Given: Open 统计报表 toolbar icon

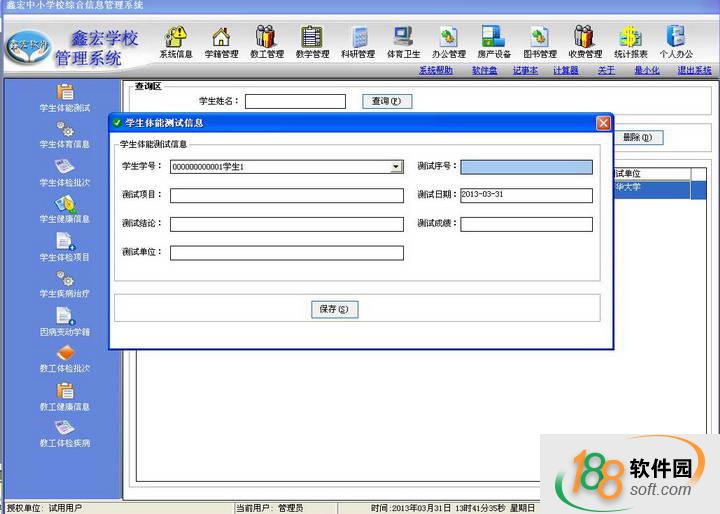Looking at the screenshot, I should (629, 40).
